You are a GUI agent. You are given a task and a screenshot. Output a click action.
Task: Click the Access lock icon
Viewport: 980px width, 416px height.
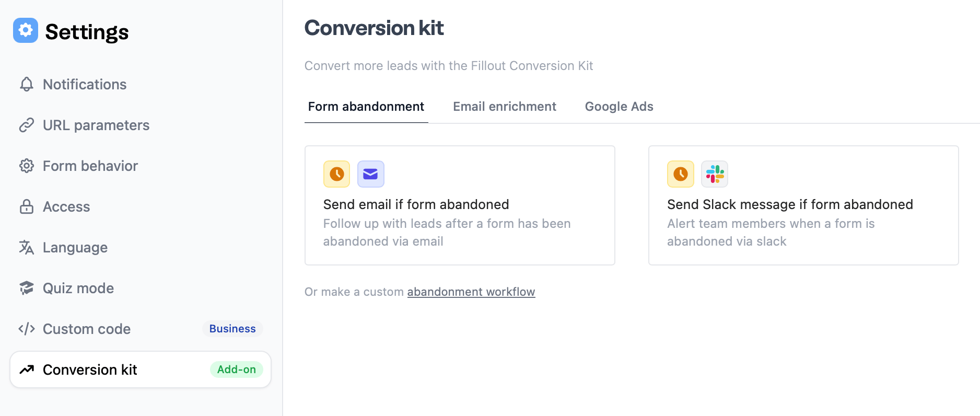27,206
